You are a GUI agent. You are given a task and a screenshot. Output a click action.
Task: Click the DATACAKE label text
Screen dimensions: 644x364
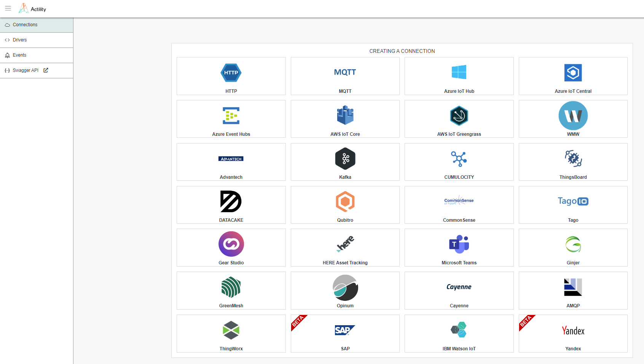coord(231,220)
